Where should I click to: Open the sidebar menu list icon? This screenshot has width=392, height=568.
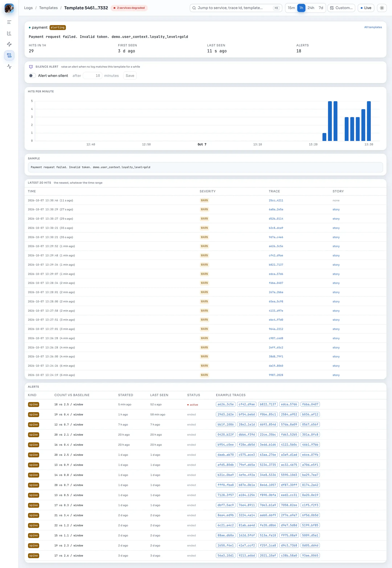[x=9, y=22]
